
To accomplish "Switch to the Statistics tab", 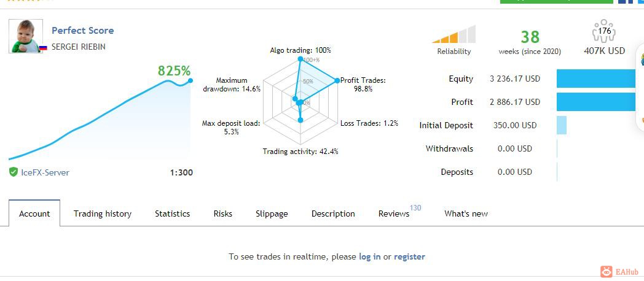I will point(172,214).
